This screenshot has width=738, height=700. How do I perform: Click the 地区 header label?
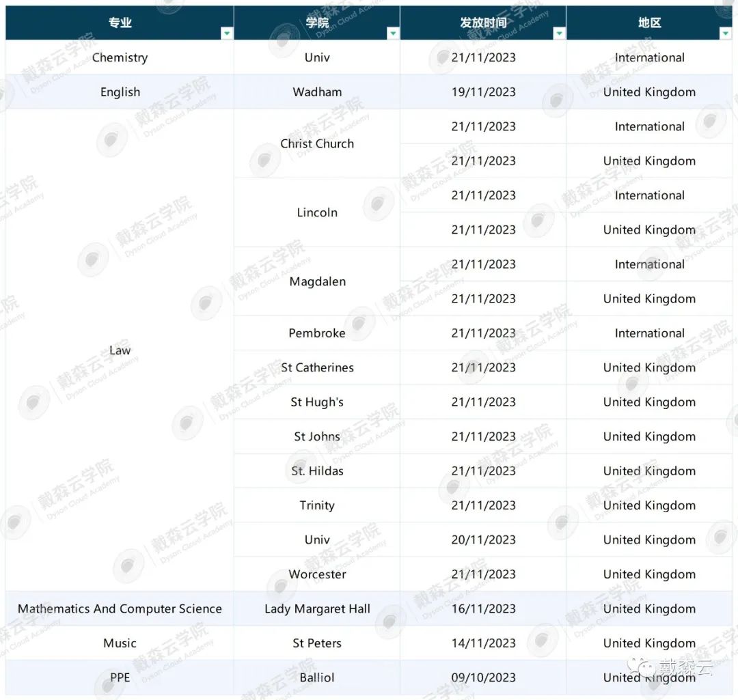(650, 23)
